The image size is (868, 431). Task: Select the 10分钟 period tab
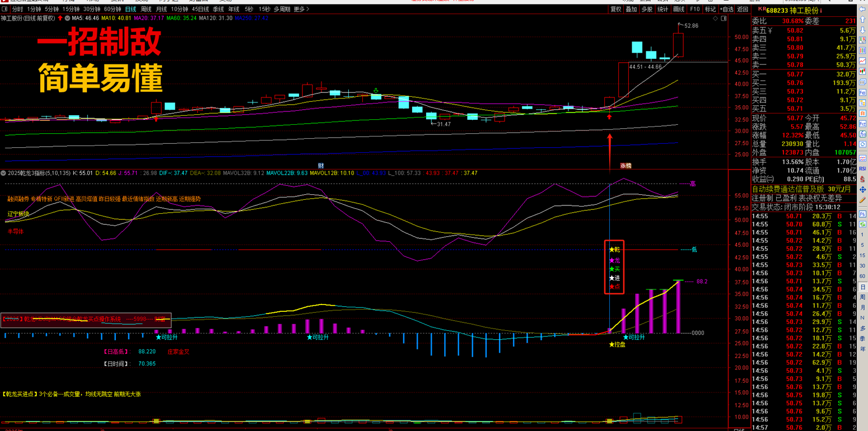tap(180, 9)
